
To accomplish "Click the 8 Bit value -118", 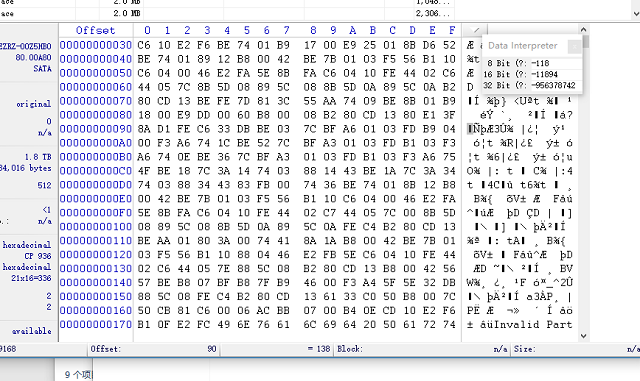I will [x=540, y=63].
